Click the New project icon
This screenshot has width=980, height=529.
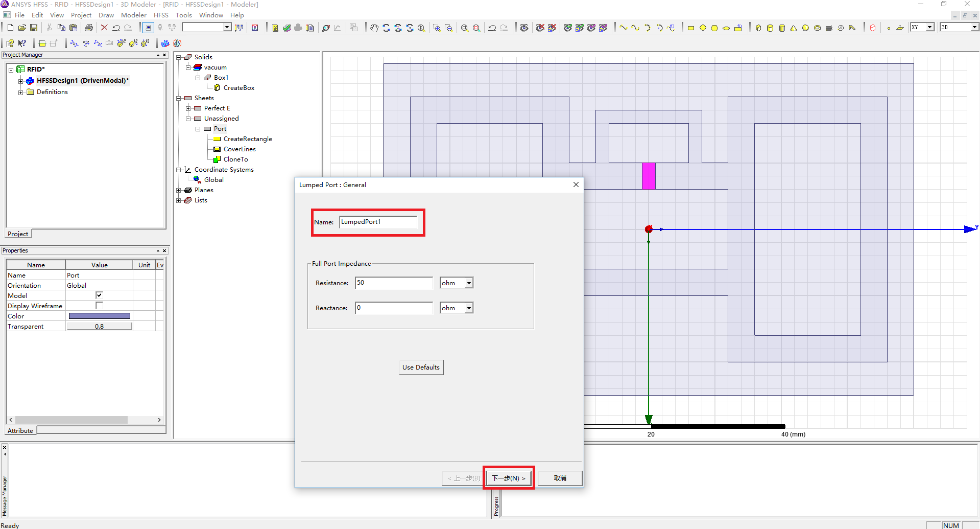coord(10,28)
